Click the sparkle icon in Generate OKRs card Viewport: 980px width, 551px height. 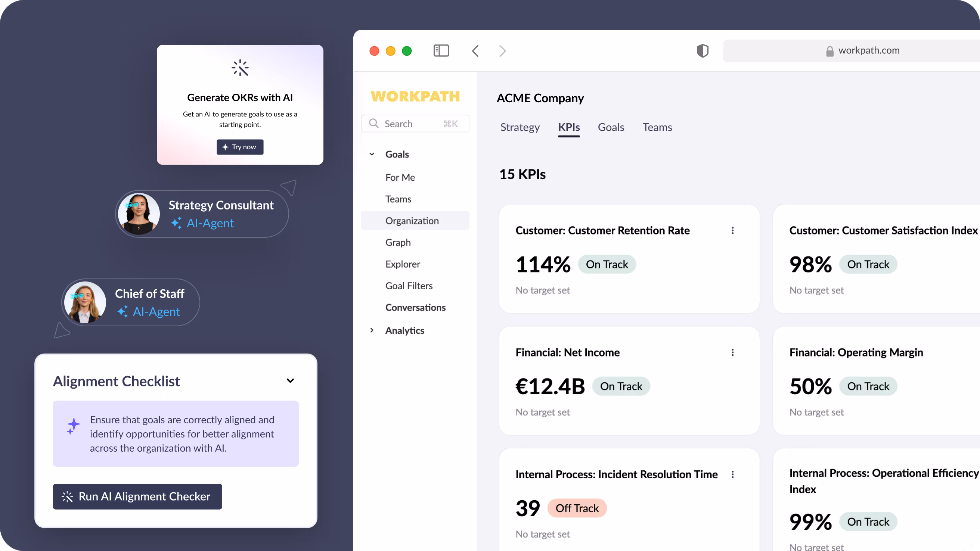[x=240, y=68]
